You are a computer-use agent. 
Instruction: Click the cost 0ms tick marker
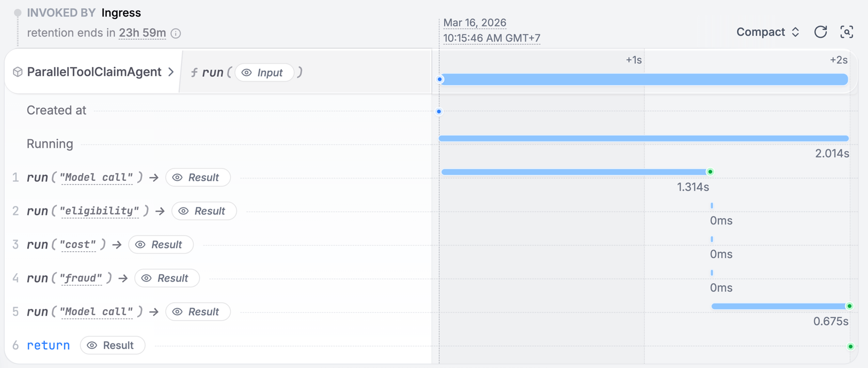point(712,239)
